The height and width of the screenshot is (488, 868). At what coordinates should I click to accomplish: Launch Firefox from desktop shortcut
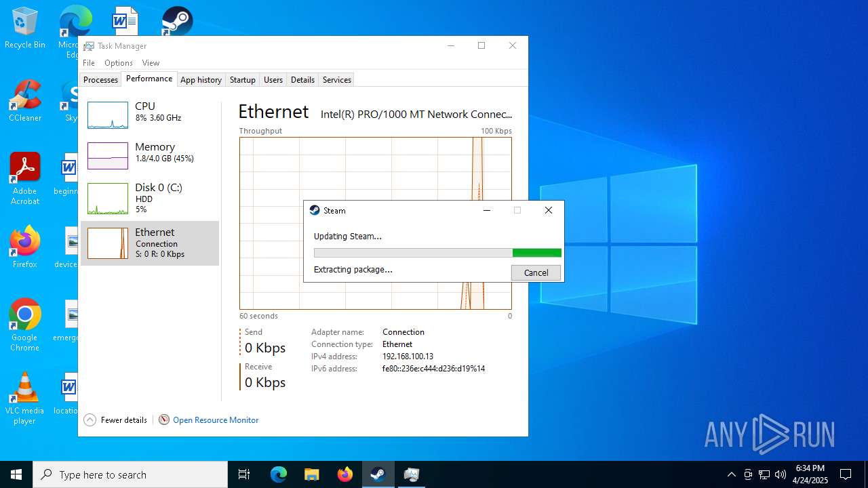(x=25, y=247)
